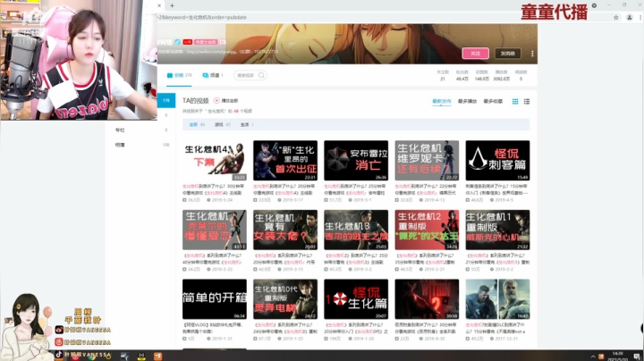644x361 pixels.
Task: Open the two-men split thumbnail with 16:42 duration
Action: [x=497, y=299]
